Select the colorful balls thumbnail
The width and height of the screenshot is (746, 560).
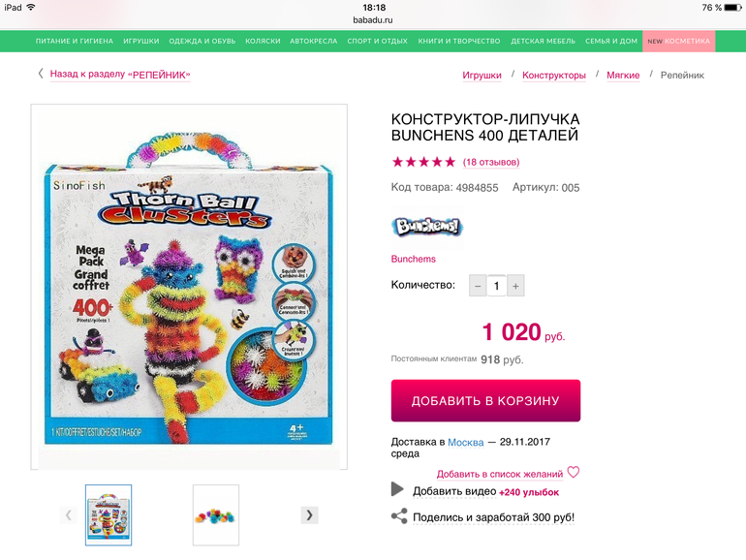pos(216,515)
